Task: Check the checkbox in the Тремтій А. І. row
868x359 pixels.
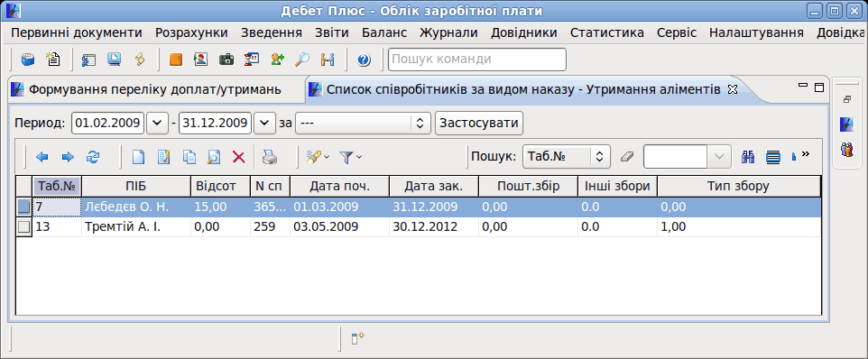Action: tap(23, 226)
